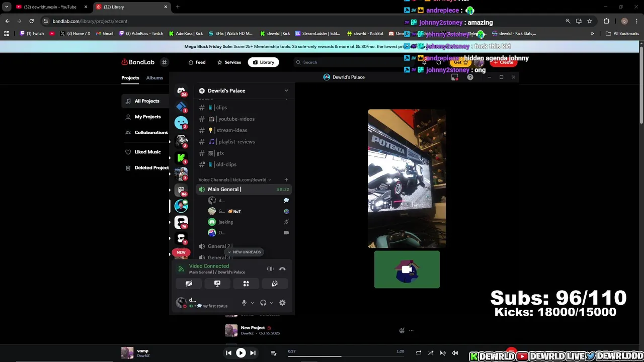Open the green Kick server icon
Image resolution: width=644 pixels, height=362 pixels.
(x=181, y=158)
